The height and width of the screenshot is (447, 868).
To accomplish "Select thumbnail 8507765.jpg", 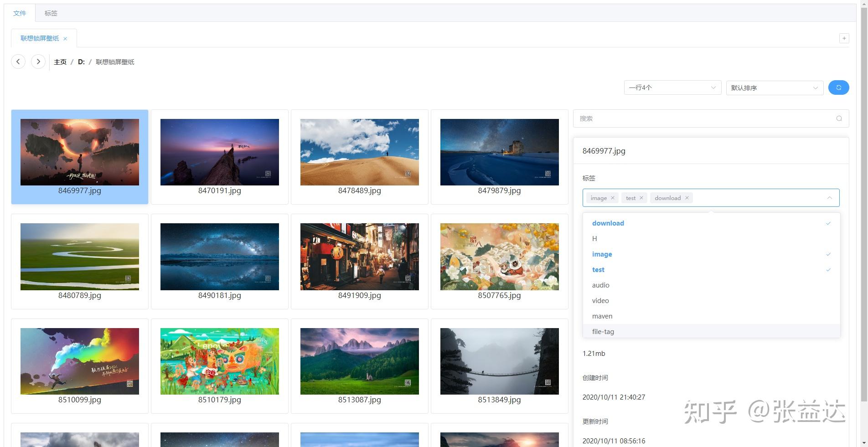I will pos(500,262).
